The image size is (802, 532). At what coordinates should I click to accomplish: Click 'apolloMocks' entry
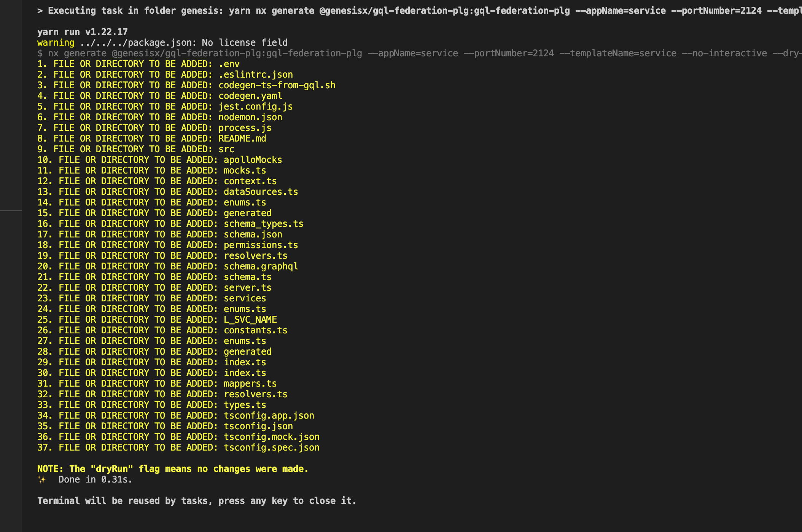point(253,160)
